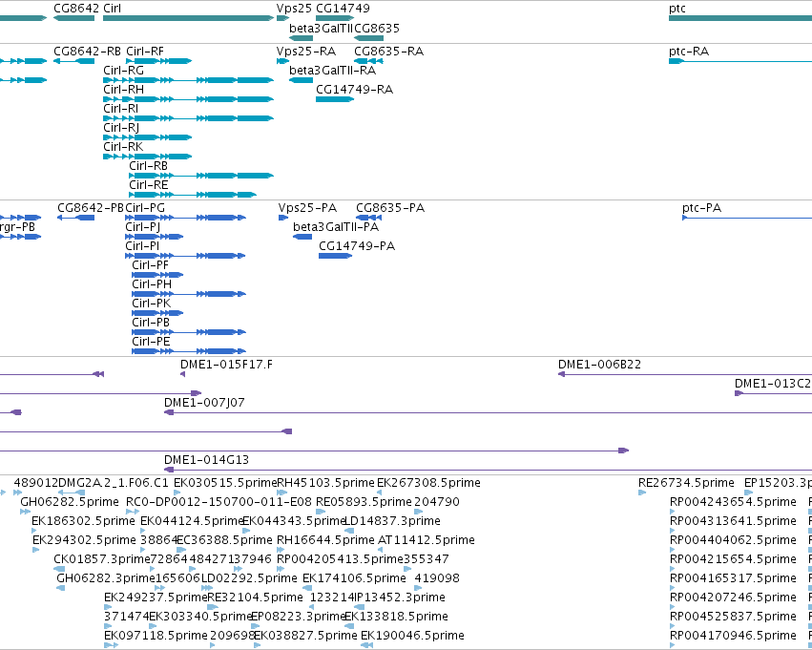The width and height of the screenshot is (812, 650).
Task: Select the LD14837.3prime EST label
Action: pos(392,521)
